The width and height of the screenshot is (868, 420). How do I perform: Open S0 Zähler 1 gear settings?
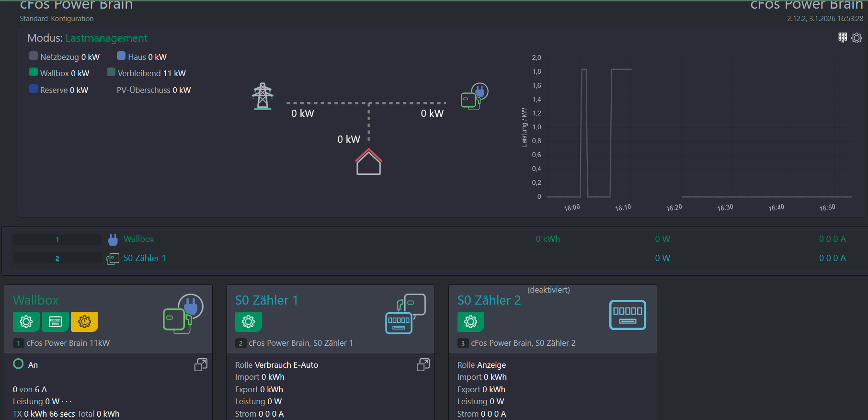coord(248,322)
